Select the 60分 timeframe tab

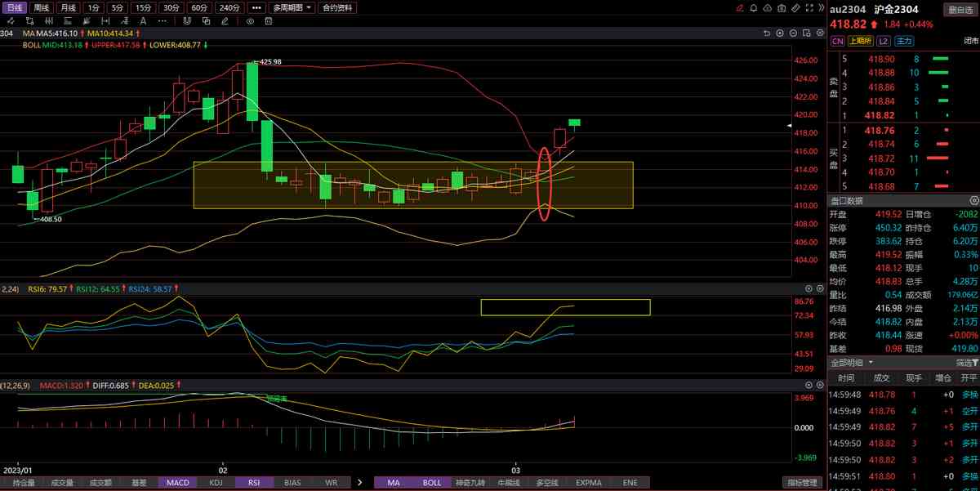[199, 8]
